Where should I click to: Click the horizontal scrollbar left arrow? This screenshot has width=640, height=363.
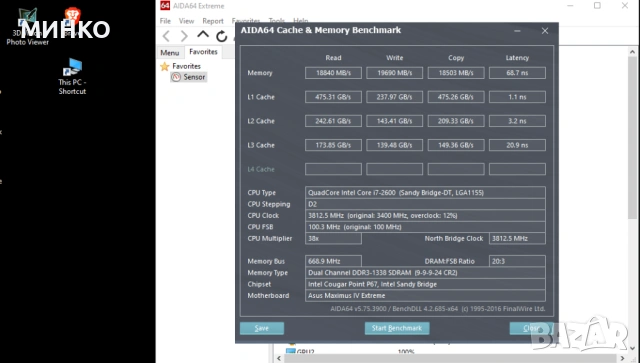tap(279, 359)
